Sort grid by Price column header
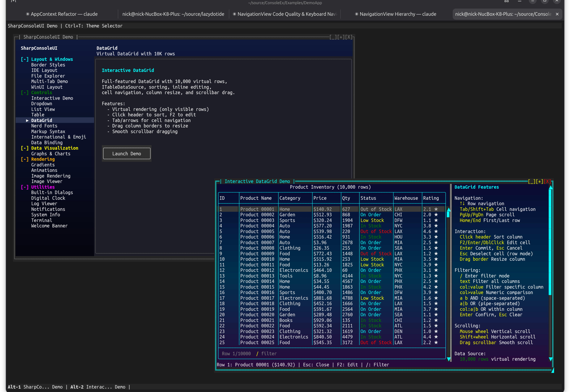Screen dimensions: 570x392 320,198
